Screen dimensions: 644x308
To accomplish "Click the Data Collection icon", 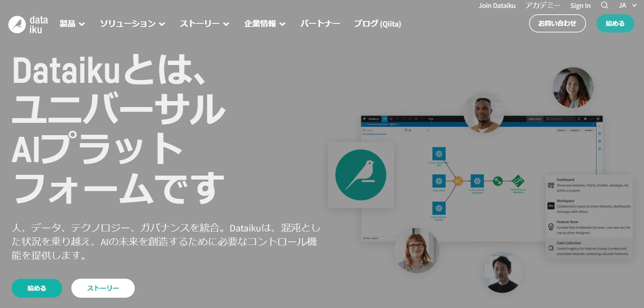I will point(551,248).
